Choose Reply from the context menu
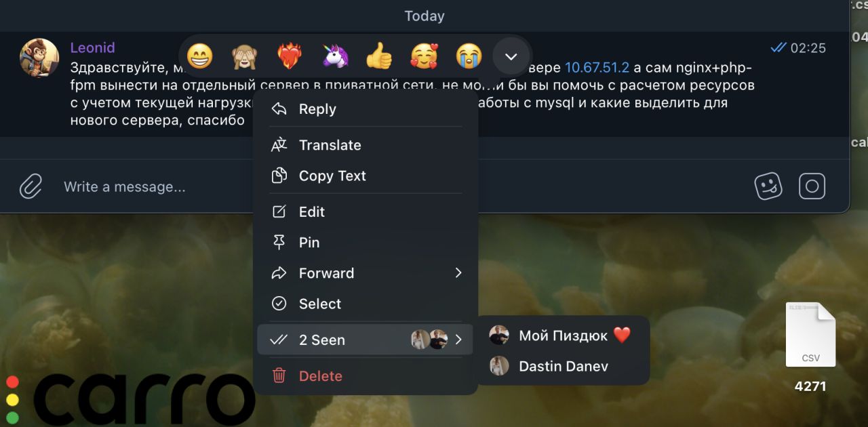This screenshot has height=427, width=868. pos(365,109)
